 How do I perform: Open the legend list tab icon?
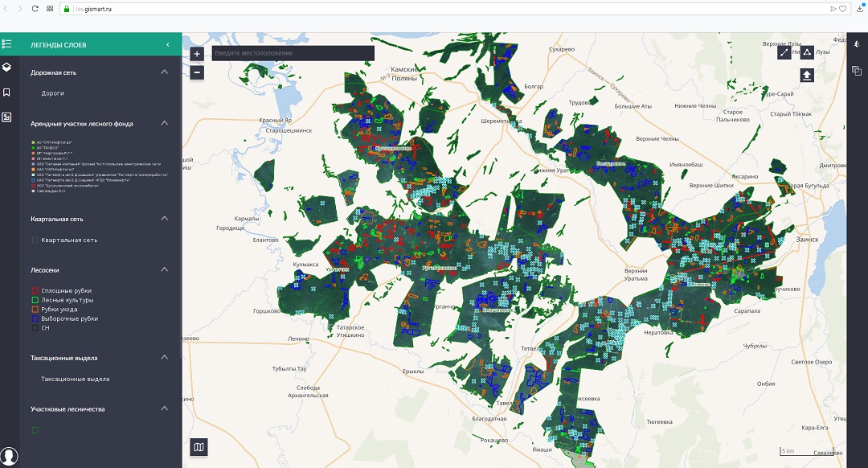point(7,43)
